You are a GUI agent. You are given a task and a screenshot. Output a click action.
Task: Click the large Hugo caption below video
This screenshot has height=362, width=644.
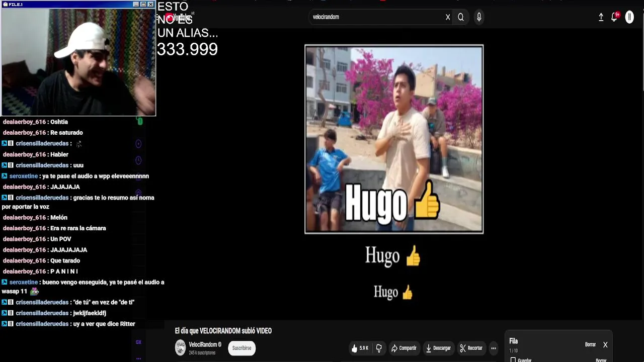393,256
